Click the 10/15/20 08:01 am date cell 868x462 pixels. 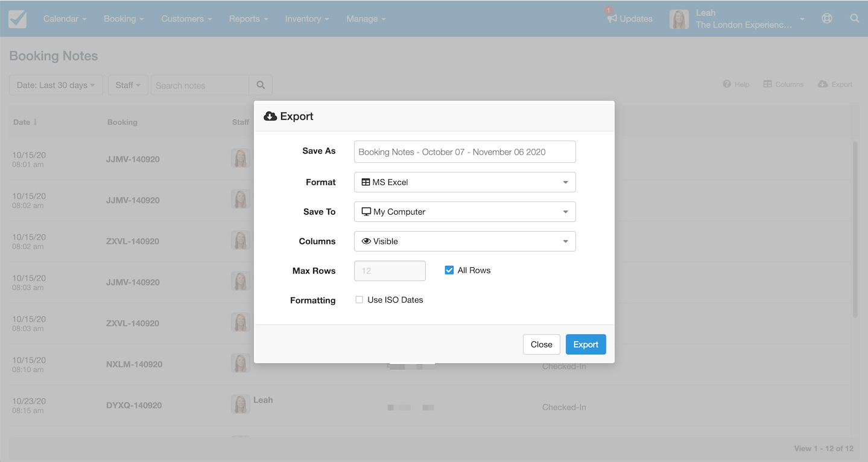(x=29, y=159)
